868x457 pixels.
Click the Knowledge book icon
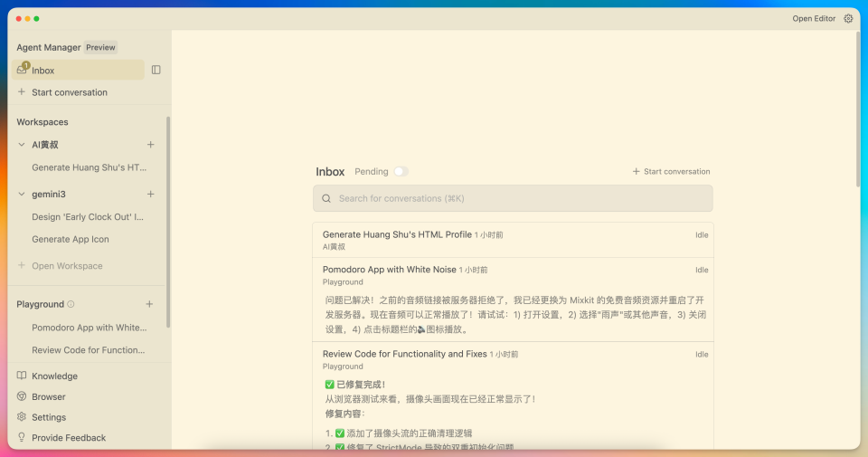(22, 376)
